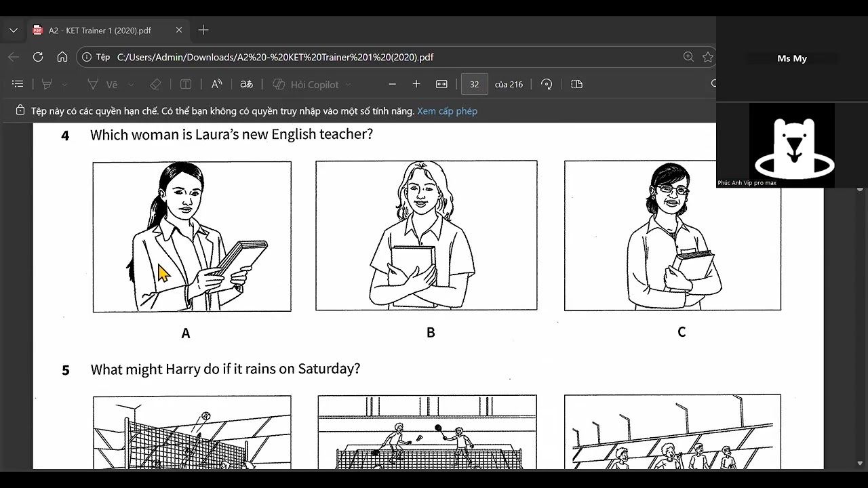This screenshot has height=488, width=868.
Task: Zoom in the PDF
Action: click(x=416, y=84)
